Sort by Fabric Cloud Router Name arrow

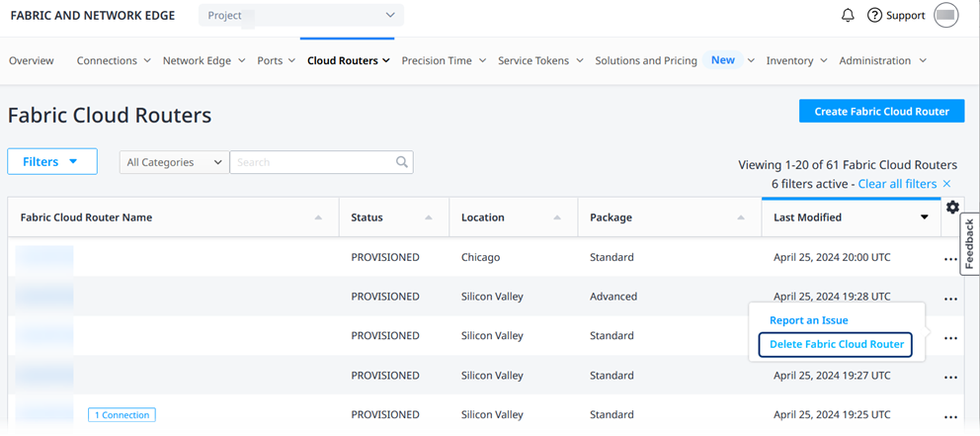coord(318,218)
